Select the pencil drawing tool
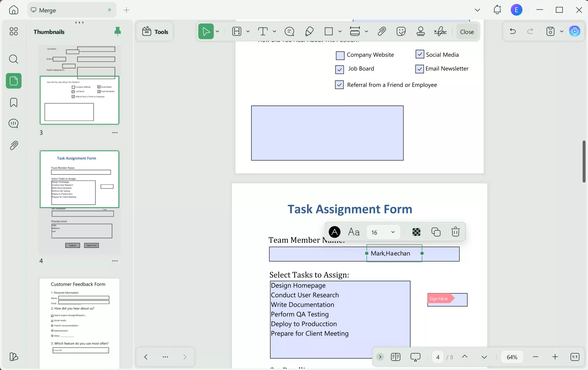Image resolution: width=588 pixels, height=370 pixels. [x=309, y=31]
